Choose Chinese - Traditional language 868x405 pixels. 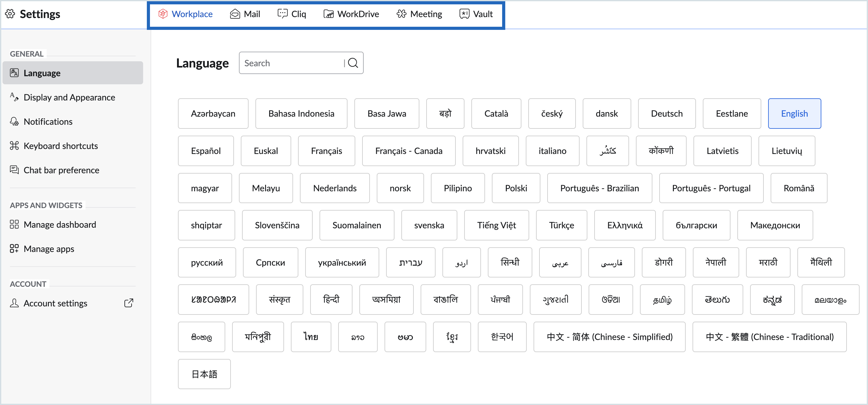tap(769, 337)
